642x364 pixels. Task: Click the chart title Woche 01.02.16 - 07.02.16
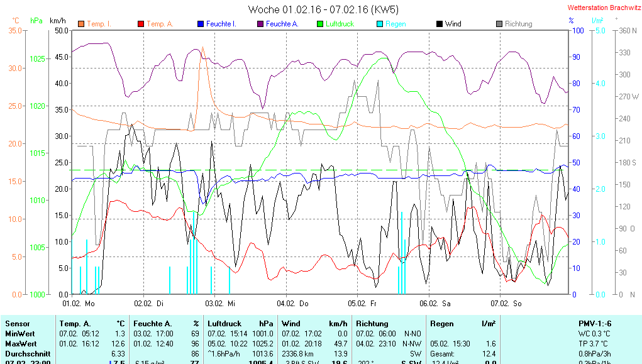323,9
